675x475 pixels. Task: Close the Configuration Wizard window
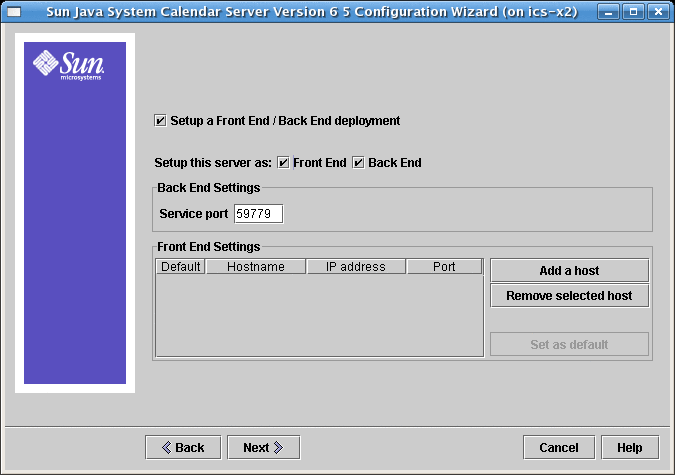point(658,12)
